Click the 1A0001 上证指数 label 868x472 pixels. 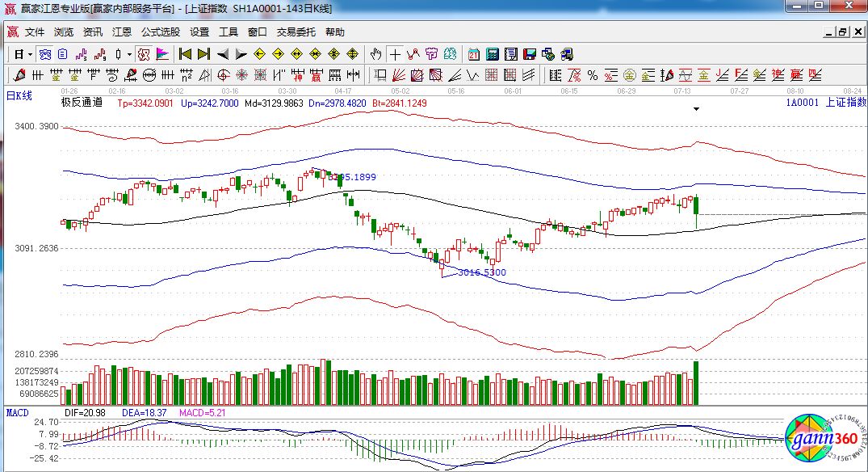[x=823, y=103]
